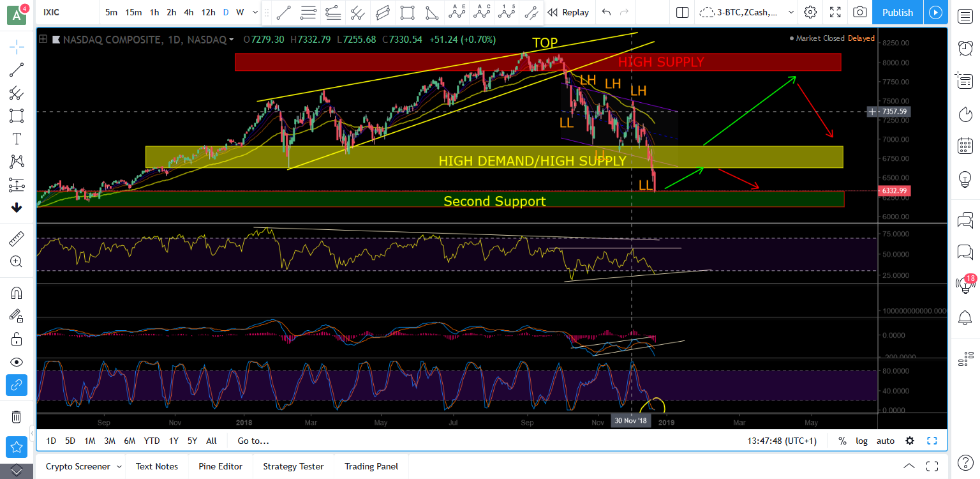Viewport: 980px width, 479px height.
Task: Switch to the Strategy Tester tab
Action: point(293,466)
